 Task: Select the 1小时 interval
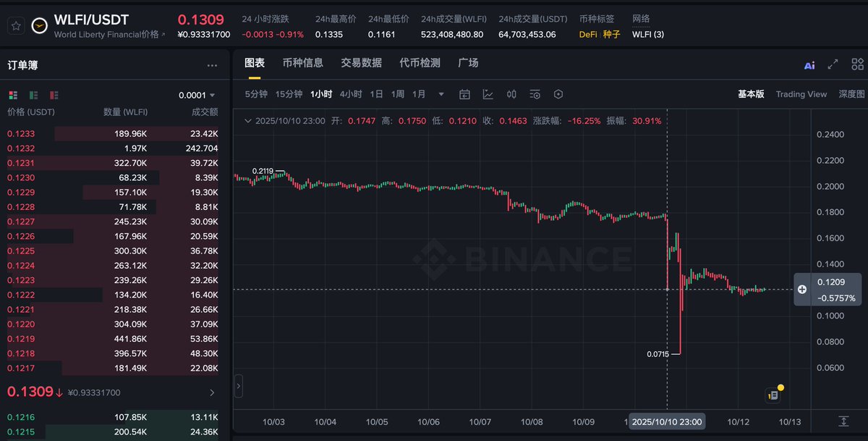[x=321, y=94]
